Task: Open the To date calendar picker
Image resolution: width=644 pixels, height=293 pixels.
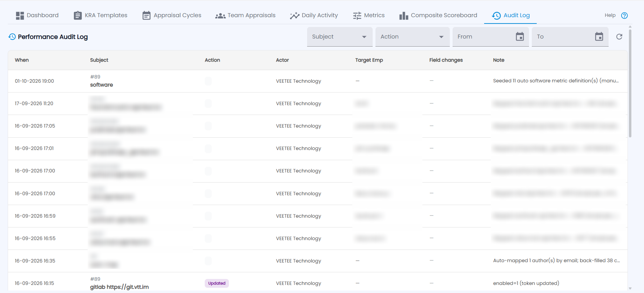Action: point(599,36)
